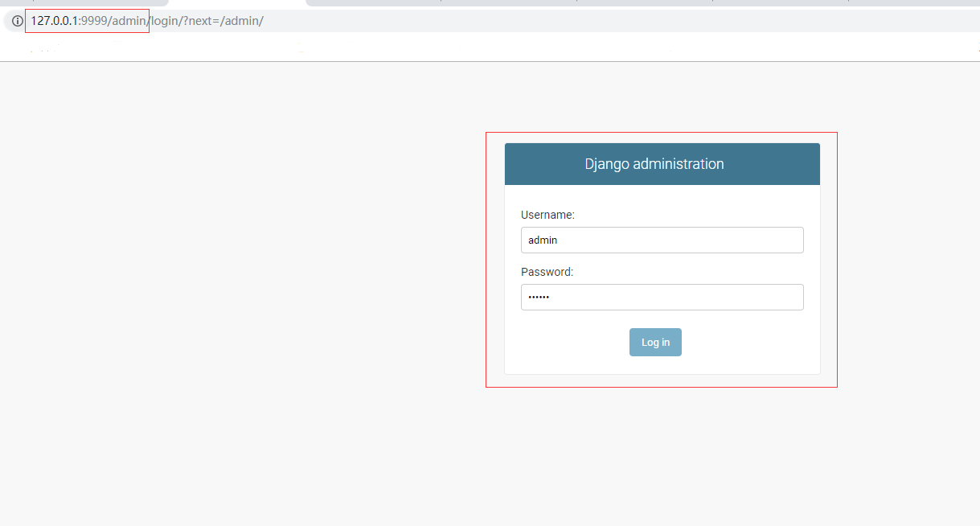980x526 pixels.
Task: Click the Username: label
Action: (x=547, y=215)
